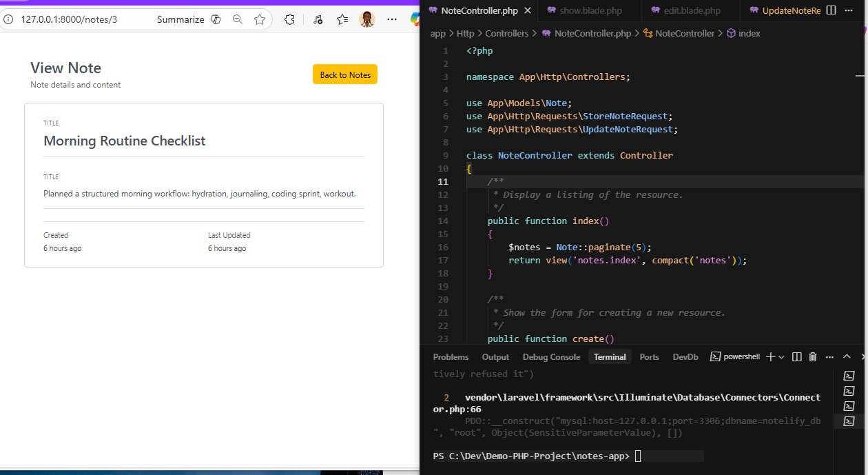Expand the NoteController breadcrumb symbol
868x475 pixels.
click(684, 33)
